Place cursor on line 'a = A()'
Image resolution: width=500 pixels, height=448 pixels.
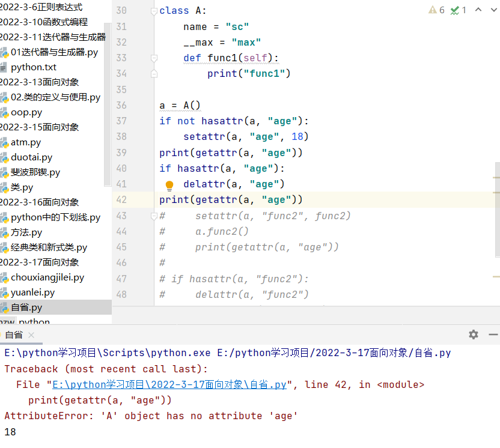coord(180,106)
